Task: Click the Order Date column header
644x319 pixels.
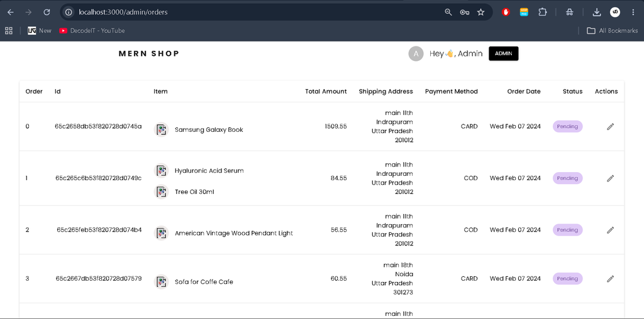Action: click(524, 92)
